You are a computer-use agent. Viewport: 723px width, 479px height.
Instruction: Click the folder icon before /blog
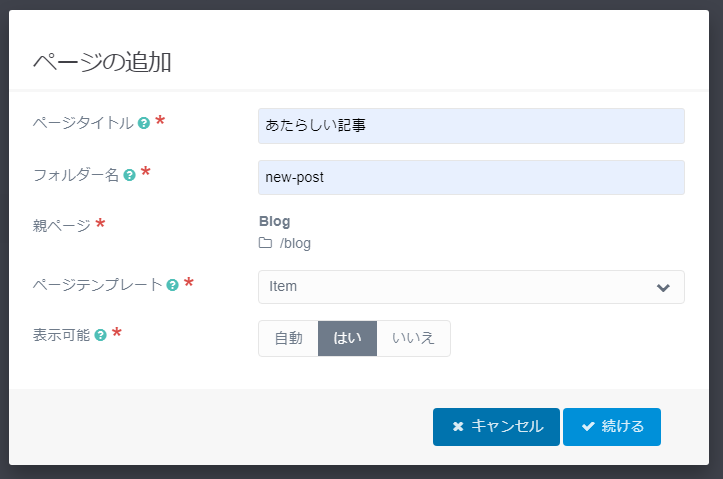point(265,243)
